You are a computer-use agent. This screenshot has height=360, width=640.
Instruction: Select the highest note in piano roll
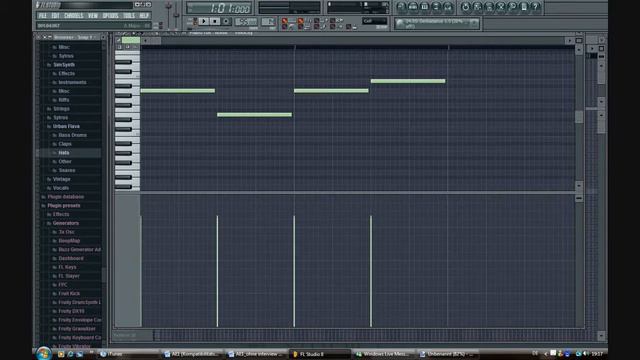[x=408, y=81]
